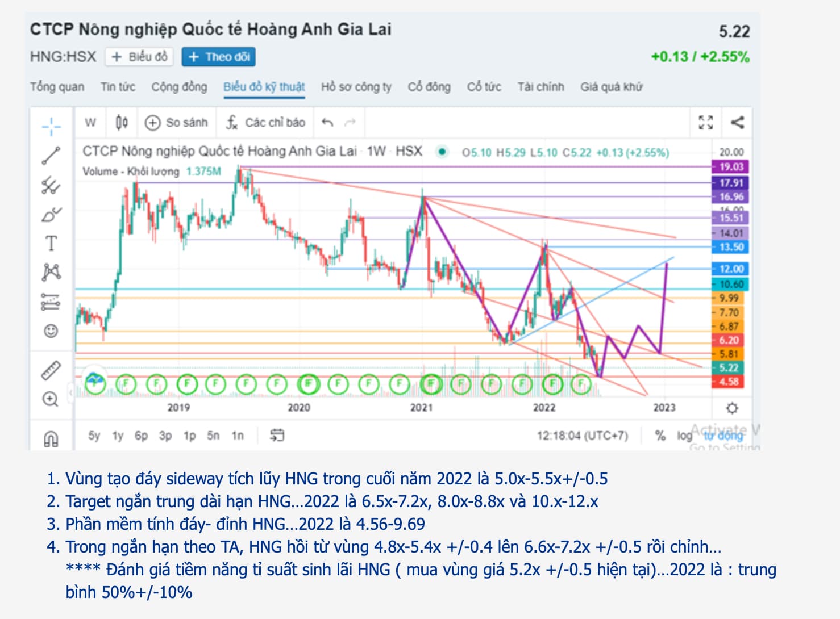Open the pitchfork and Fibonacci tools
Screen dimensions: 840x619
51,185
